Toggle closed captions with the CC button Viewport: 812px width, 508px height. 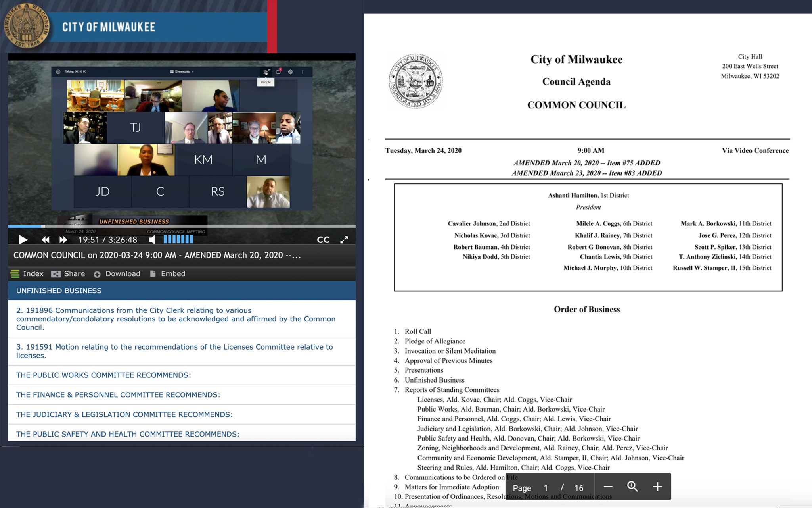click(324, 239)
